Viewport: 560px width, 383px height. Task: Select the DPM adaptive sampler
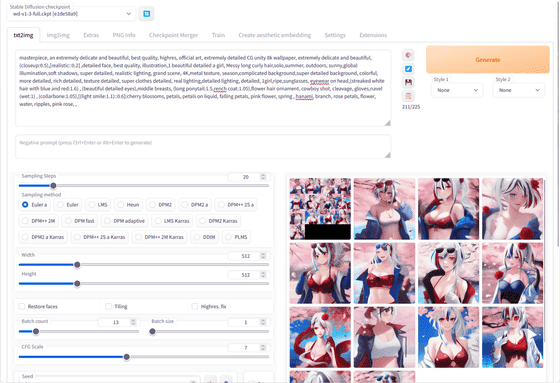tap(124, 221)
